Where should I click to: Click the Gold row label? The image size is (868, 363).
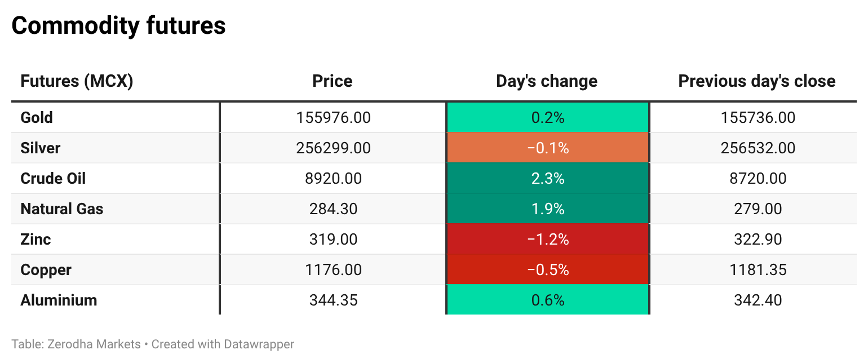coord(37,118)
